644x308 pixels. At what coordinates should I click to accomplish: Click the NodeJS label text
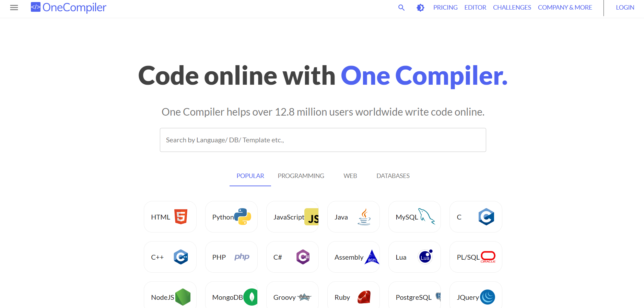point(163,297)
